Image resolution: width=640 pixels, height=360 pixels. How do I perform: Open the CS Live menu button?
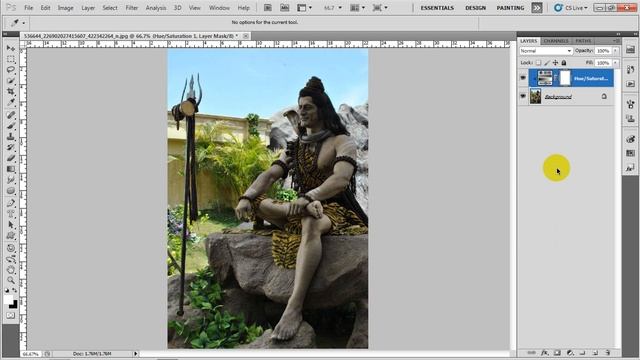pos(571,8)
